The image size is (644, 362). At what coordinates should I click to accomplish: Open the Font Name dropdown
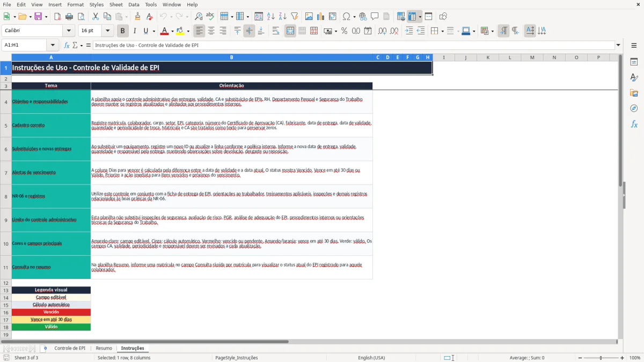68,31
